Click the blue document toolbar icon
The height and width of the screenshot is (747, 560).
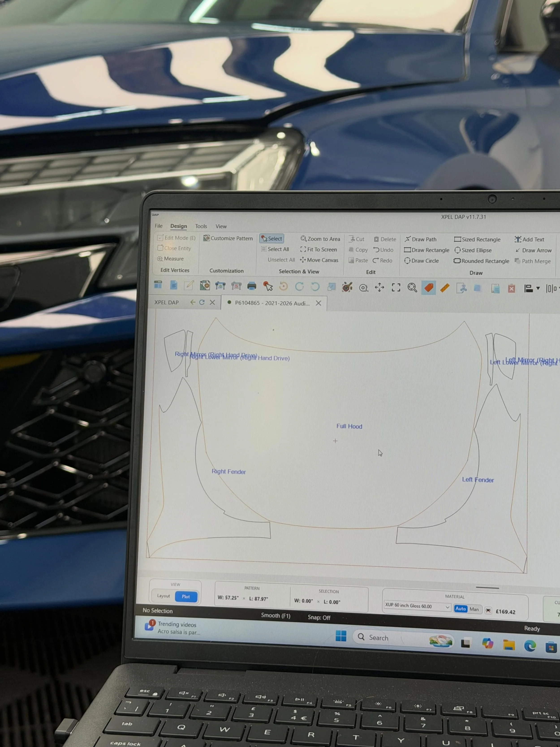[174, 285]
